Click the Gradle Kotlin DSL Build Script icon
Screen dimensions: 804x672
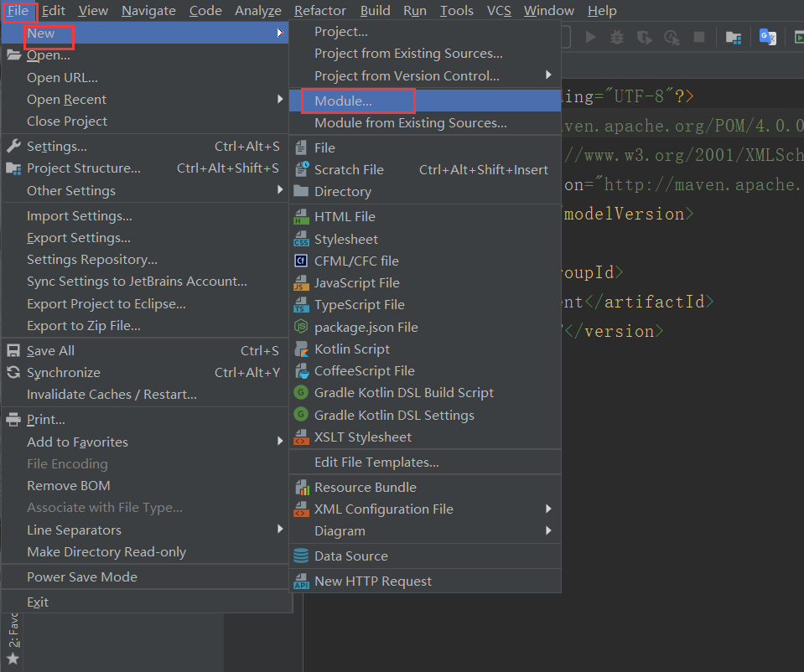[301, 393]
